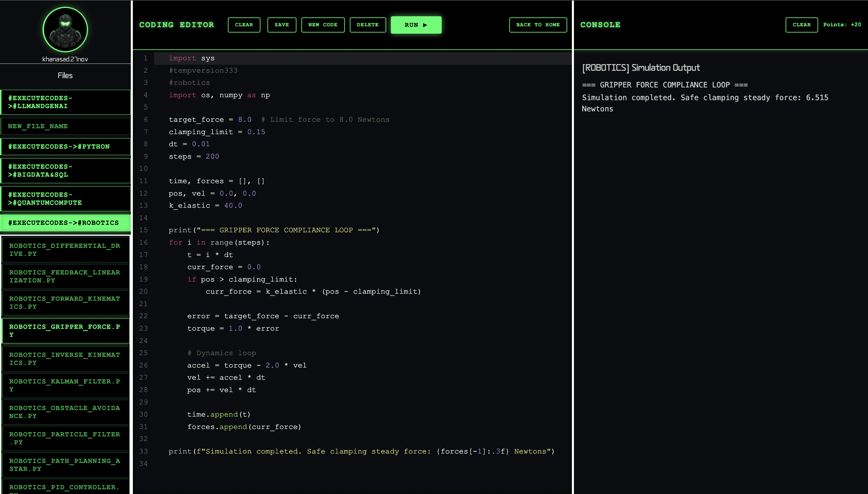Click the 'vel += accel * dt' line
This screenshot has height=494, width=868.
pos(226,378)
